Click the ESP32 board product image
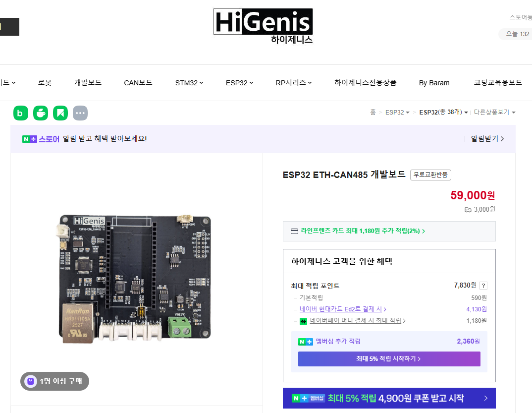 coord(136,279)
